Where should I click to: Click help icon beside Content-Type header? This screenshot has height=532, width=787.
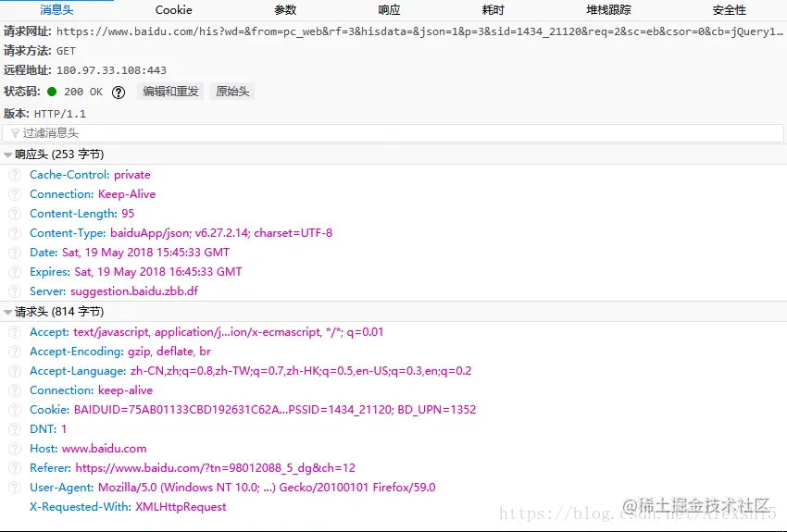coord(15,233)
